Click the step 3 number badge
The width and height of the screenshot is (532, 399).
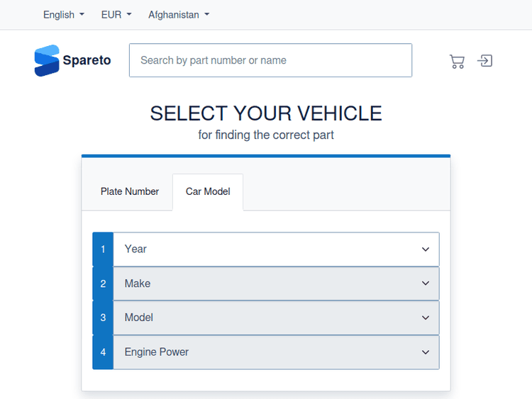tap(103, 317)
